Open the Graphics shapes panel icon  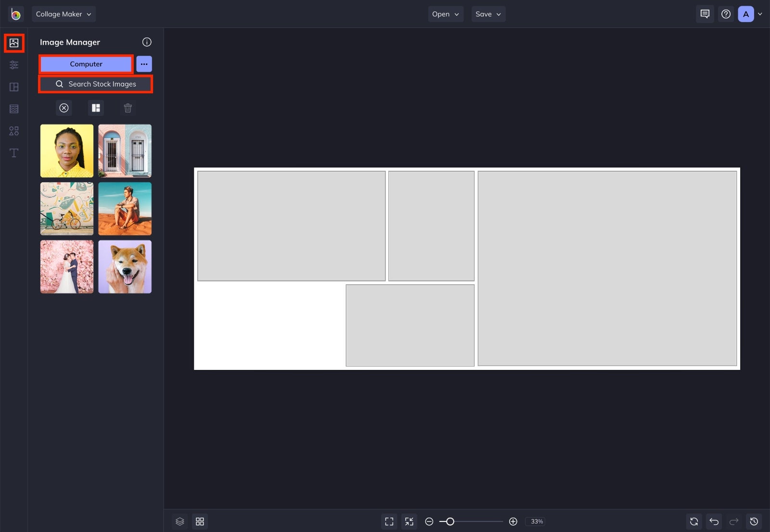tap(14, 131)
